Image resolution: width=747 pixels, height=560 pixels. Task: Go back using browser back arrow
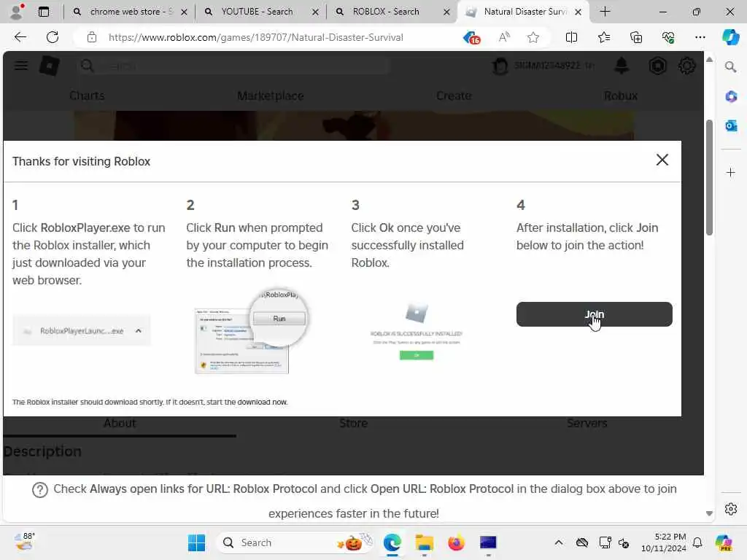(20, 37)
